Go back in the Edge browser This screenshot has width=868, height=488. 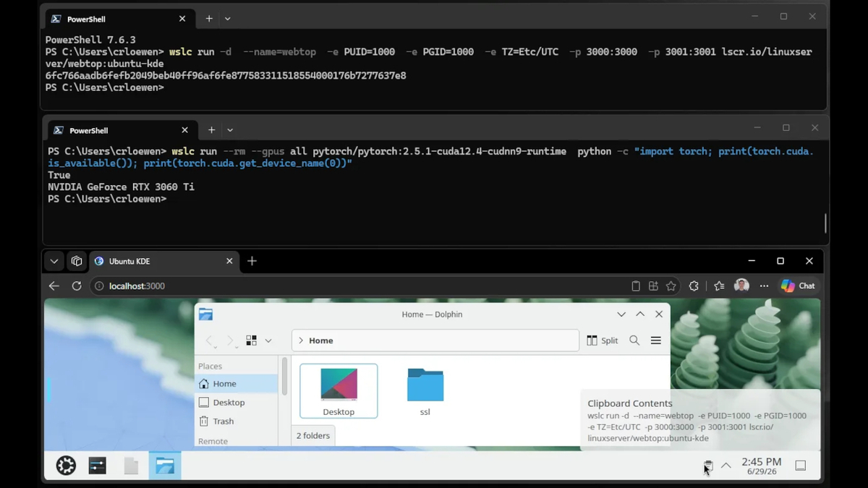pyautogui.click(x=54, y=286)
